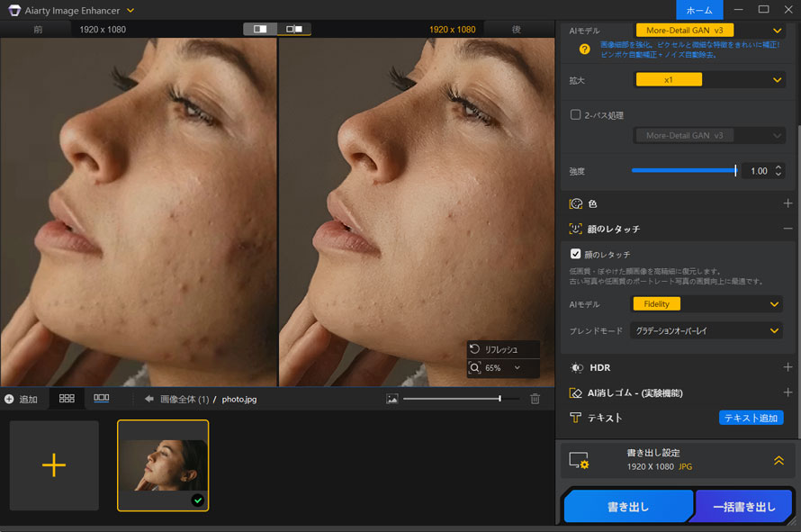
Task: Select the photo.jpg thumbnail
Action: point(163,465)
